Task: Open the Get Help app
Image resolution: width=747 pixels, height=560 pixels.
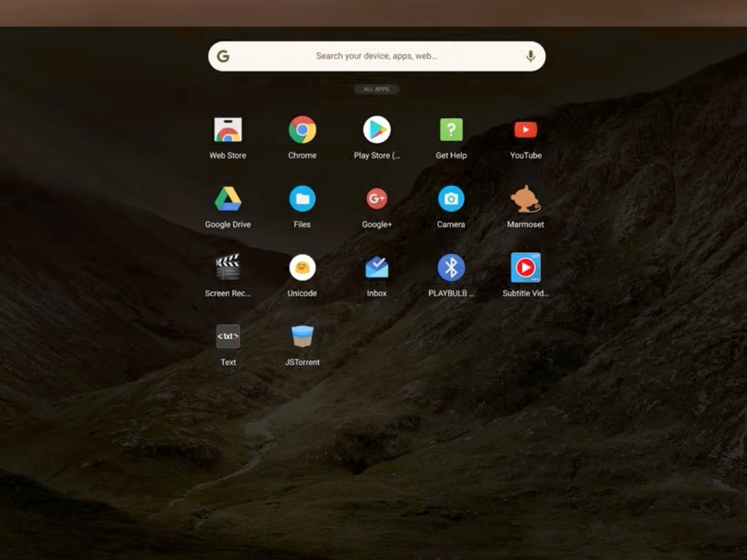Action: [451, 131]
